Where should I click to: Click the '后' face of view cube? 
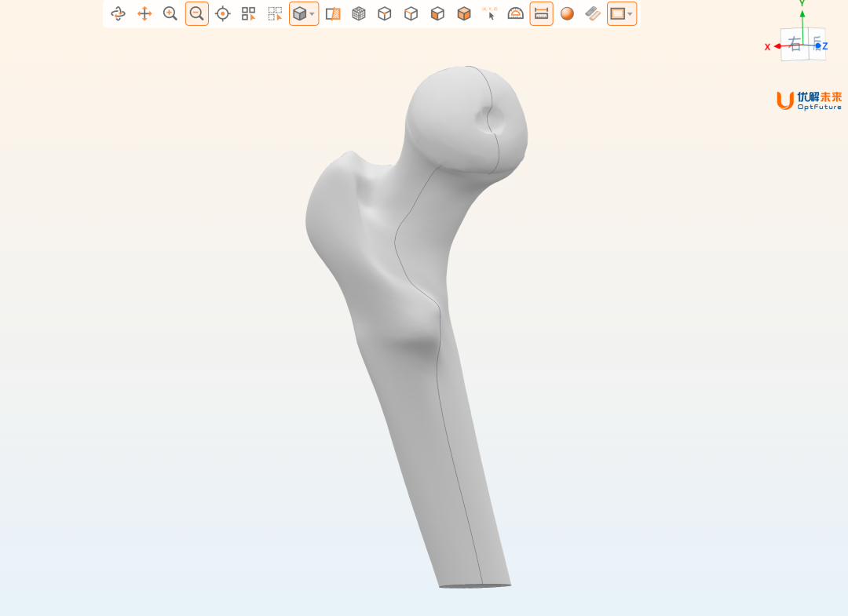817,42
